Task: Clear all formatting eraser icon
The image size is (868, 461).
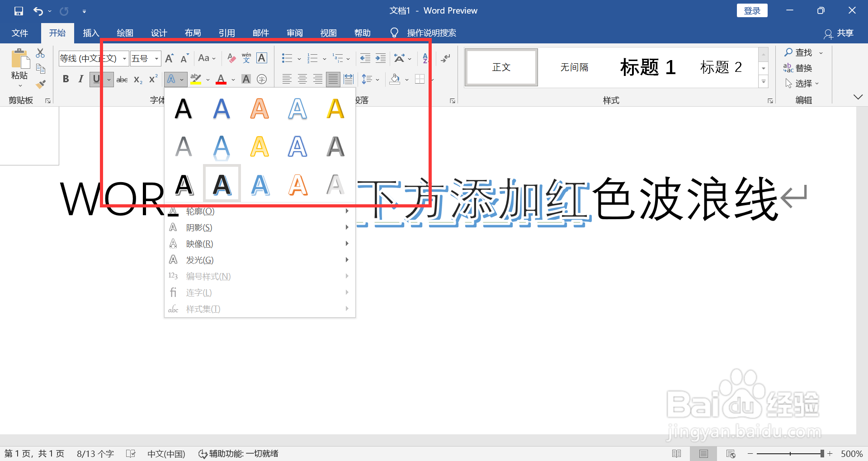Action: [231, 58]
